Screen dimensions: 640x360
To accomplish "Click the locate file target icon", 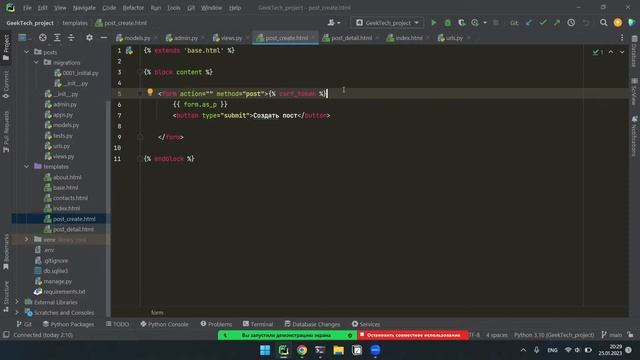I will (42, 38).
